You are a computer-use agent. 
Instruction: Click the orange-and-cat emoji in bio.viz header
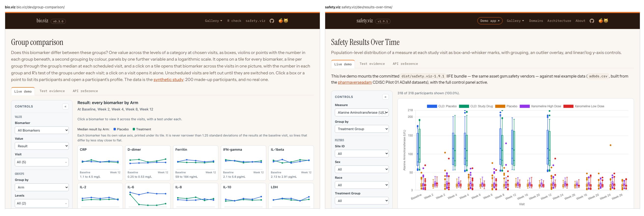(283, 21)
